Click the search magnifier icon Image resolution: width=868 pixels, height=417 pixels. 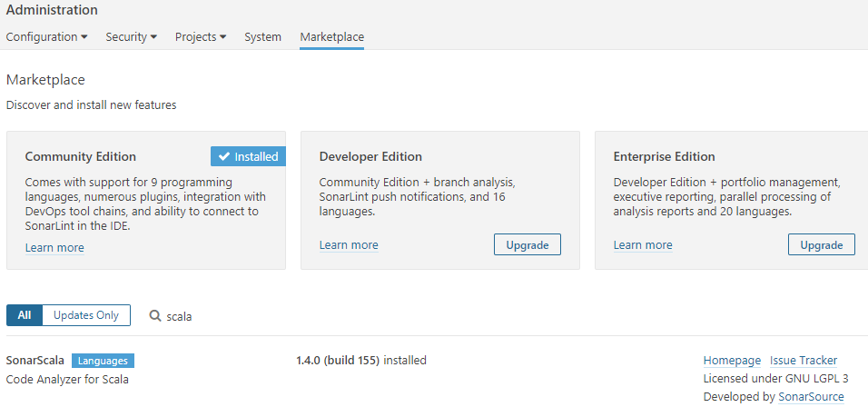point(155,315)
